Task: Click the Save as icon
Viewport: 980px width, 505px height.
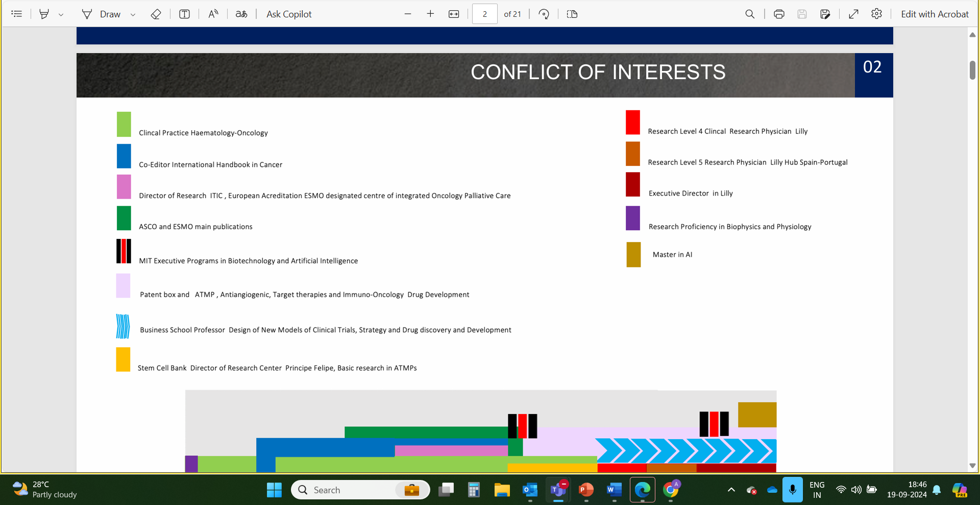Action: pyautogui.click(x=825, y=14)
